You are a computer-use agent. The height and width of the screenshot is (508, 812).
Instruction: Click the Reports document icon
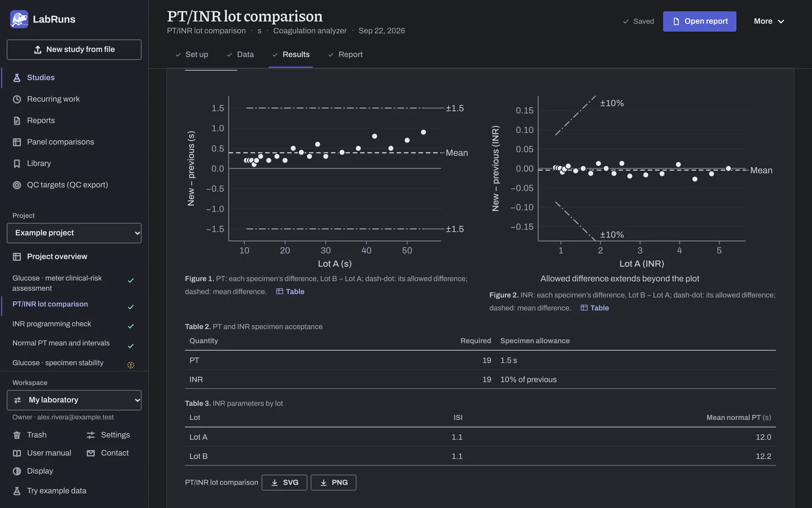(17, 121)
